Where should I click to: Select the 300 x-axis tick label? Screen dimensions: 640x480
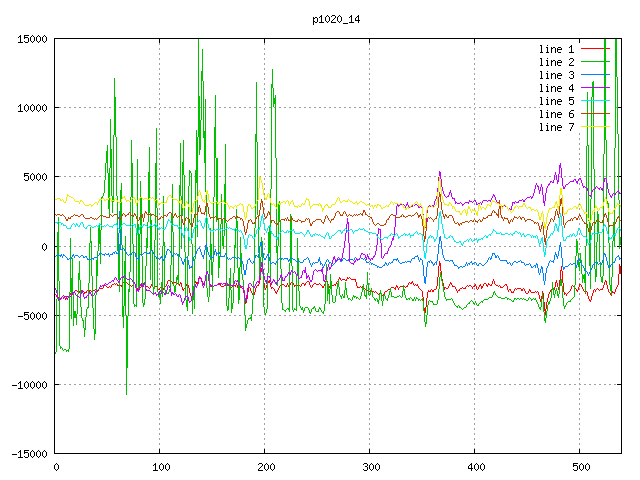370,467
